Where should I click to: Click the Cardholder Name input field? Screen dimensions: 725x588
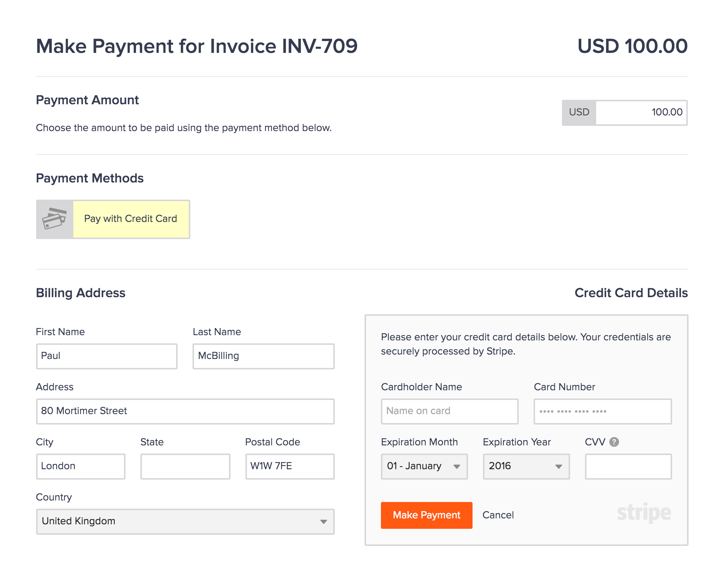point(449,410)
